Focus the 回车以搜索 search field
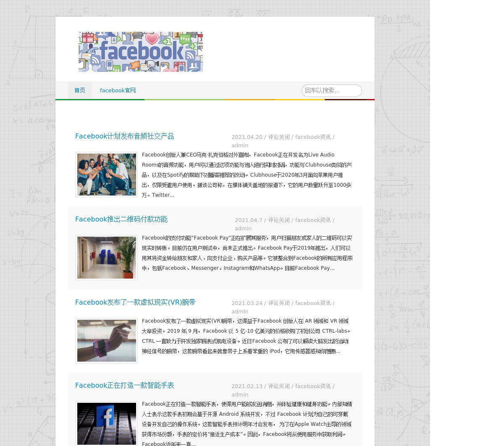This screenshot has width=504, height=446. [x=331, y=90]
